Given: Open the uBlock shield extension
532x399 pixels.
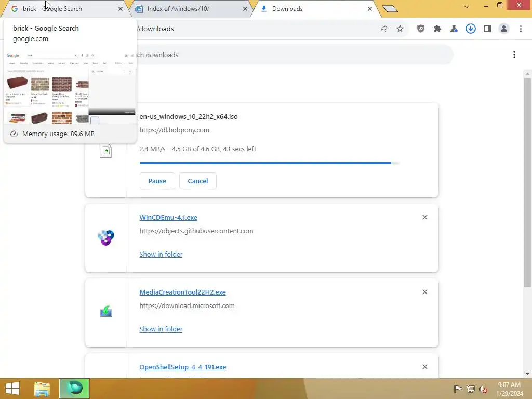Looking at the screenshot, I should tap(421, 29).
